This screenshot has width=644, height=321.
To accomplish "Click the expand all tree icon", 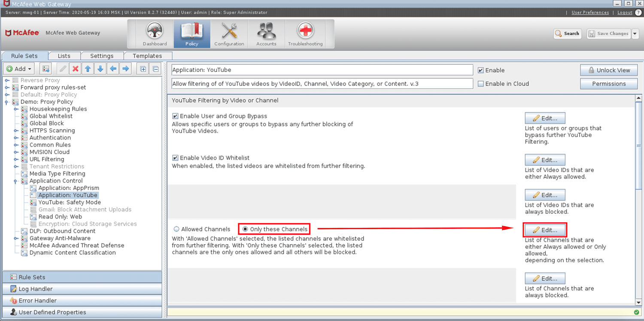I will point(143,69).
